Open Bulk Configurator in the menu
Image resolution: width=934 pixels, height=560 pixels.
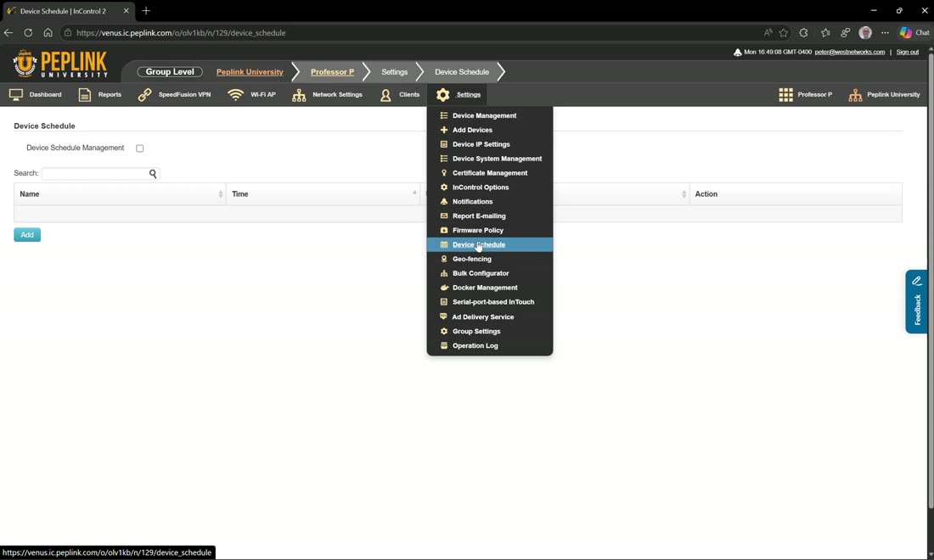click(481, 273)
